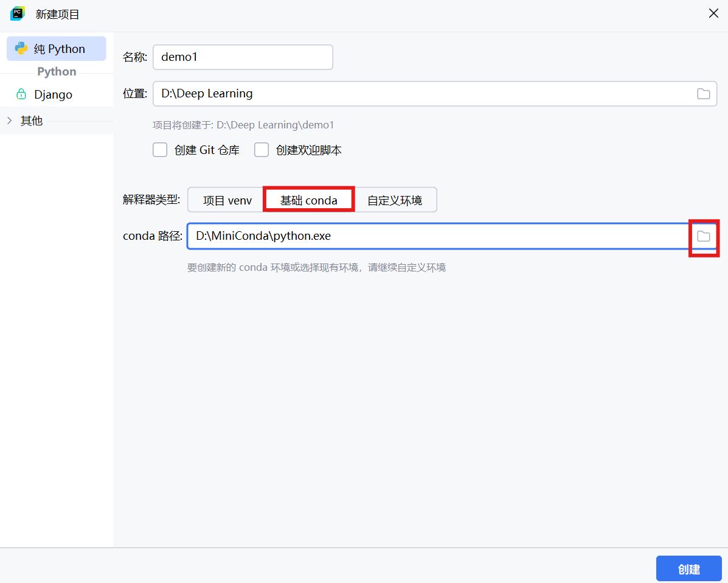Switch interpreter type to 项目 venv

[227, 200]
